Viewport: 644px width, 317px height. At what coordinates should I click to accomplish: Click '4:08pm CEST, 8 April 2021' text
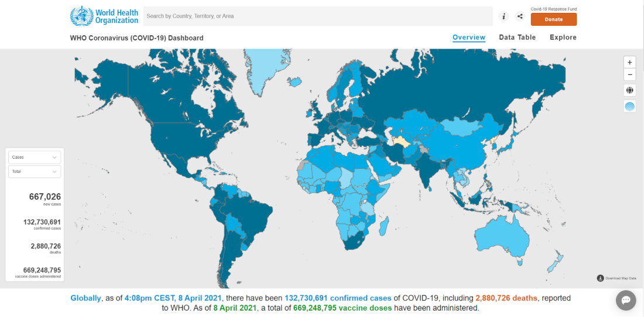[x=174, y=298]
